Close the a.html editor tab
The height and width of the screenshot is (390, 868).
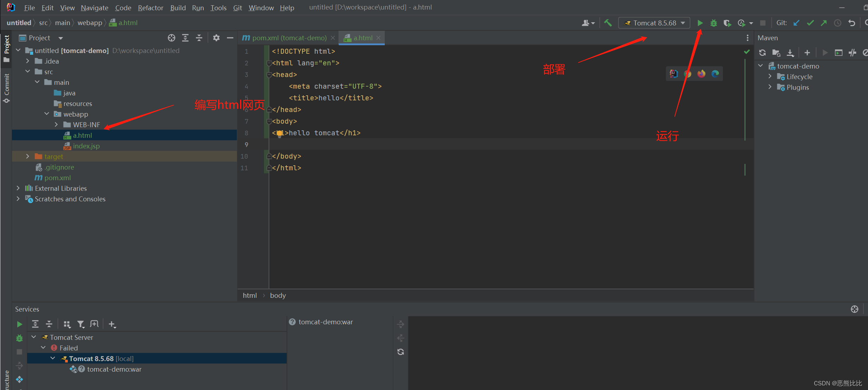pos(378,38)
